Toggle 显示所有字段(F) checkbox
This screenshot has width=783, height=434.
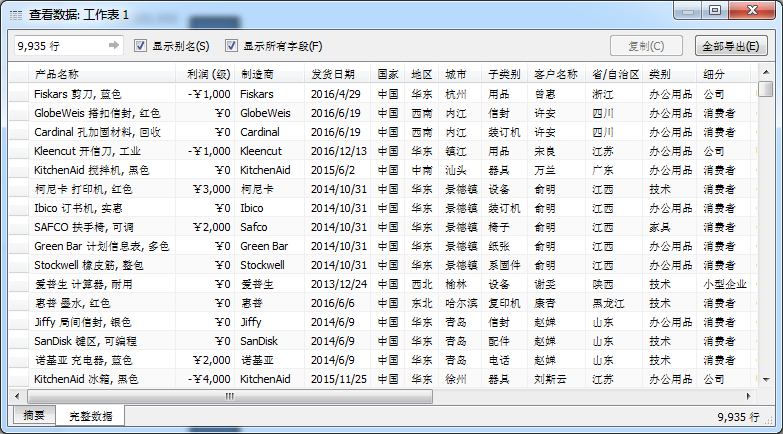click(231, 46)
